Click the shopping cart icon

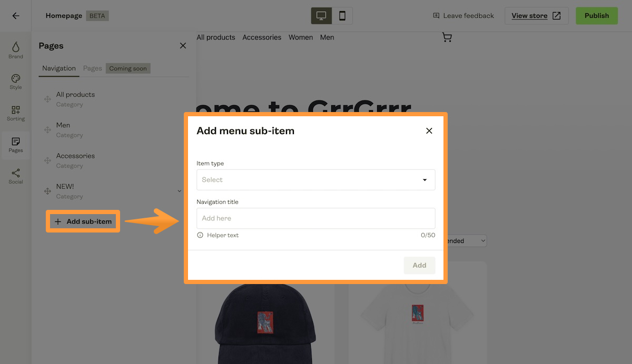click(x=447, y=37)
